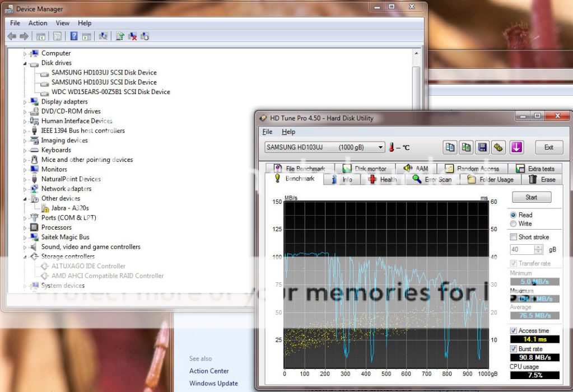Image resolution: width=573 pixels, height=392 pixels.
Task: Enable the Short stroke checkbox
Action: click(512, 236)
